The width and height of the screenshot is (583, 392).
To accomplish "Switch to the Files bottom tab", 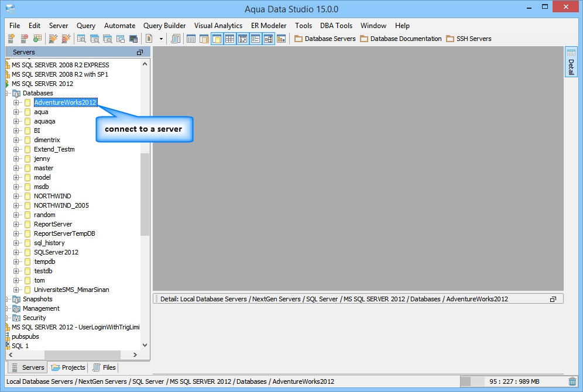I will pos(104,367).
